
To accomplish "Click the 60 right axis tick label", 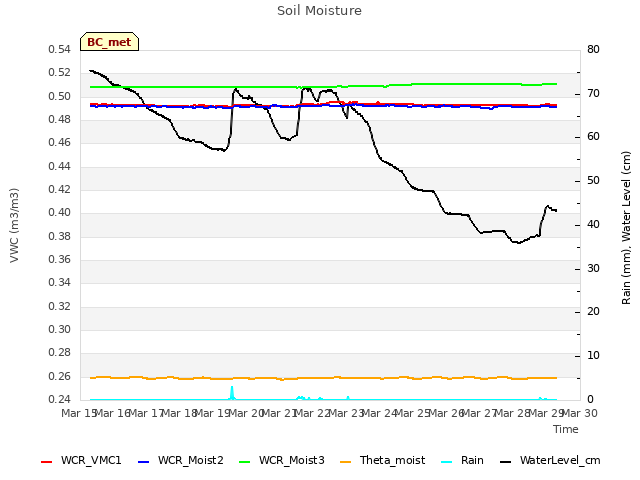I will tap(593, 137).
